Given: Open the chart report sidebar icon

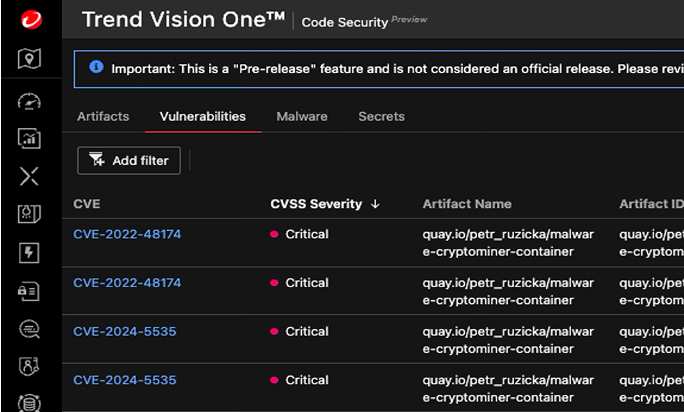Looking at the screenshot, I should point(30,139).
